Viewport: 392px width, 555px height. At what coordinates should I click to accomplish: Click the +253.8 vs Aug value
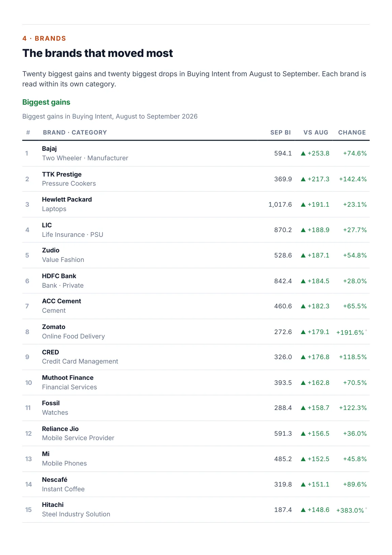(318, 153)
